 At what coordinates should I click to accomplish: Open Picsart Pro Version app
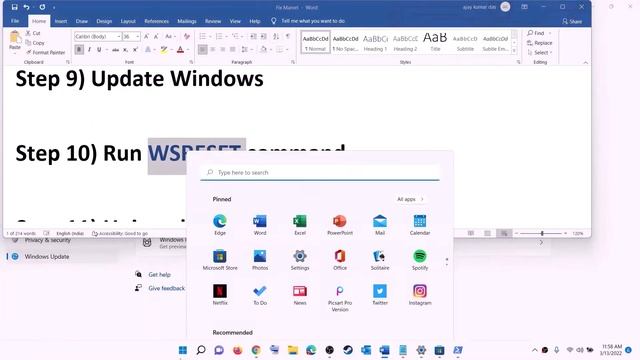click(340, 298)
